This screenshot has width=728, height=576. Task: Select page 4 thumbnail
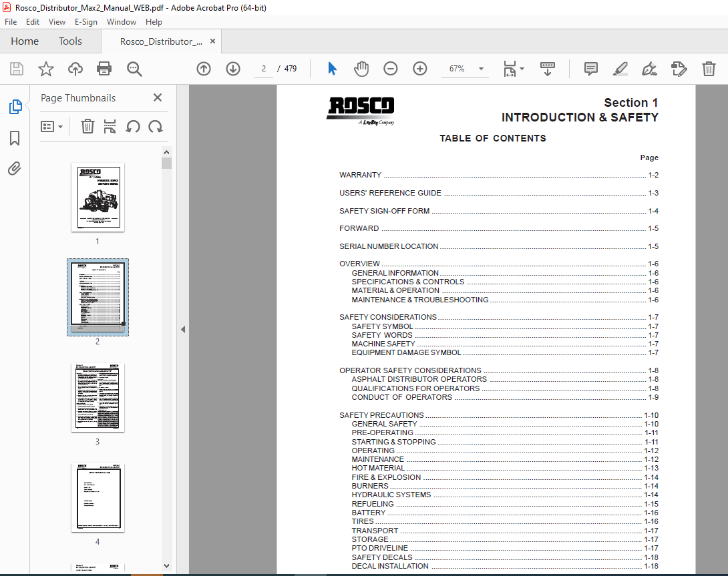click(98, 497)
